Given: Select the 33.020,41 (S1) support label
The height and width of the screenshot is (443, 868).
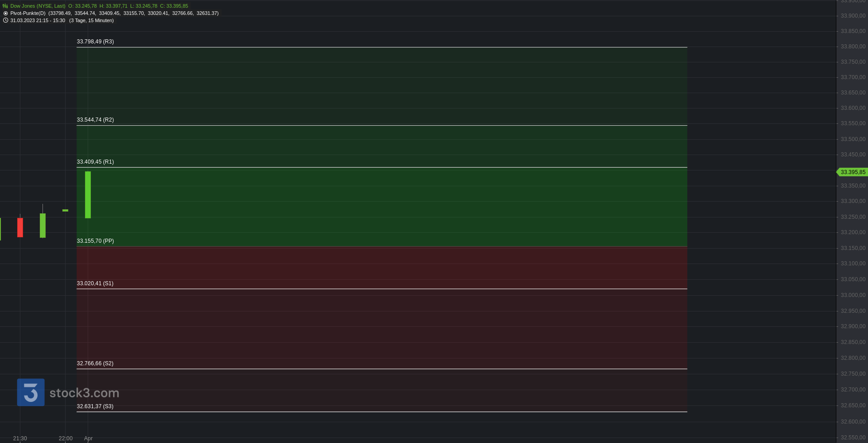Looking at the screenshot, I should [x=95, y=283].
